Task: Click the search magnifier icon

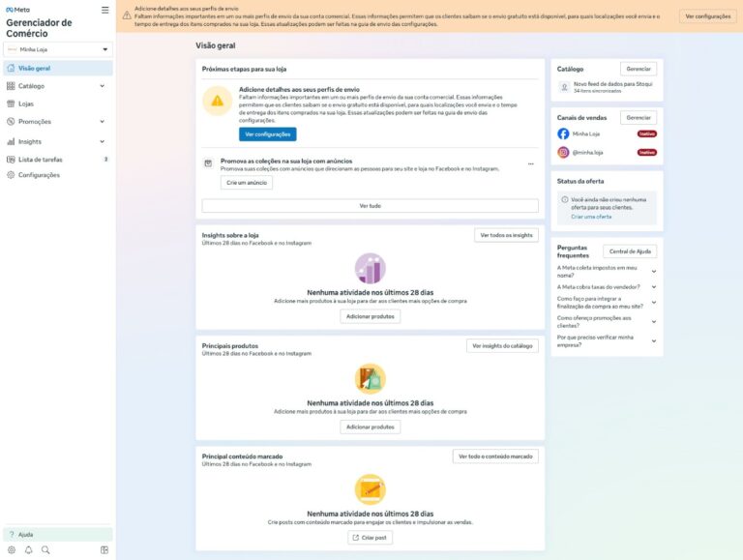Action: 45,550
